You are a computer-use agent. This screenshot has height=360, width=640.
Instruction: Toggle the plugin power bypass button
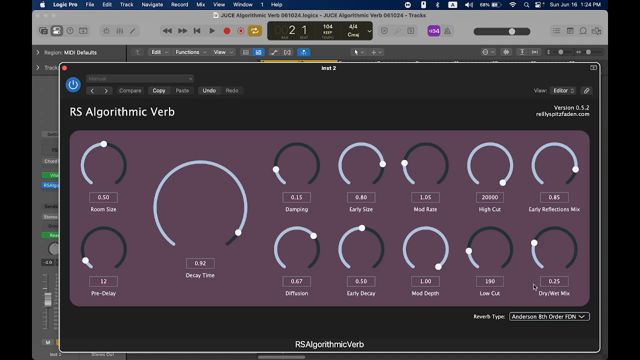coord(73,85)
